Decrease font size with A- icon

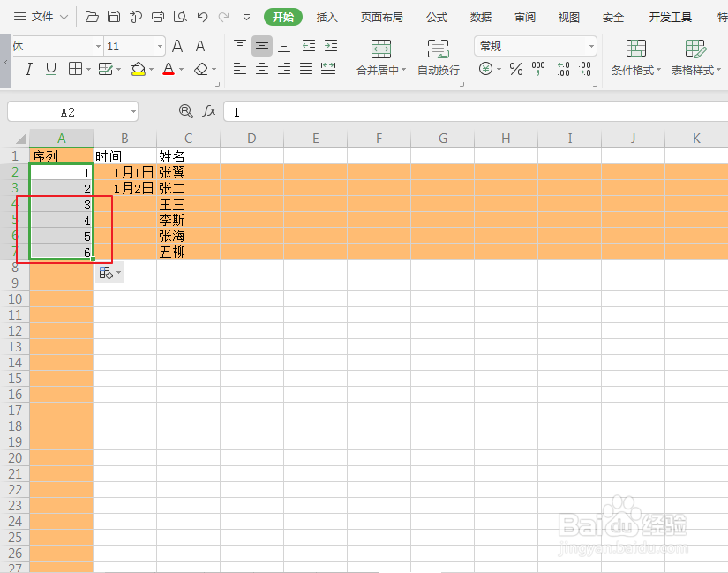pos(201,46)
